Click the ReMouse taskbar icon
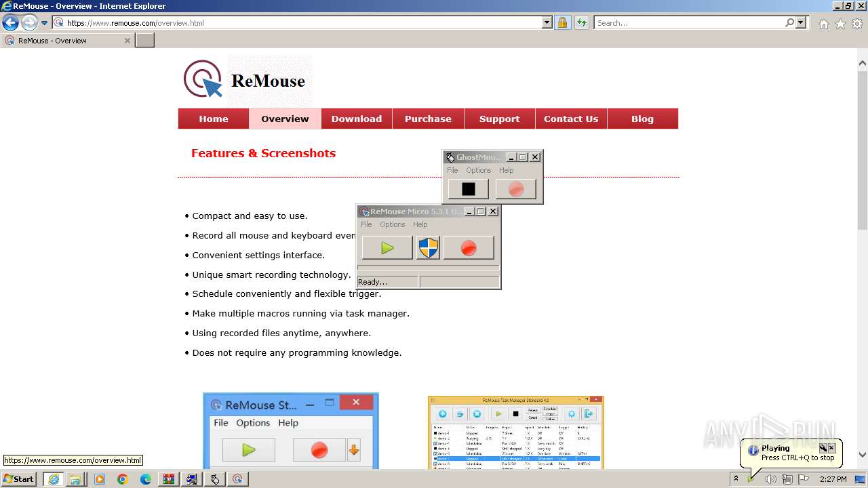The height and width of the screenshot is (488, 868). tap(237, 479)
